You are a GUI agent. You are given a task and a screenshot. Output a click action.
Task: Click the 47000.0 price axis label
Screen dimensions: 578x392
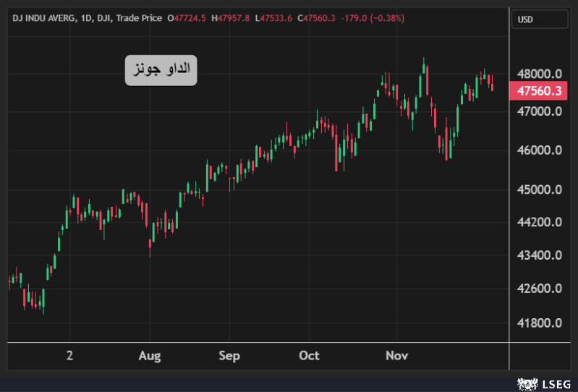click(538, 111)
